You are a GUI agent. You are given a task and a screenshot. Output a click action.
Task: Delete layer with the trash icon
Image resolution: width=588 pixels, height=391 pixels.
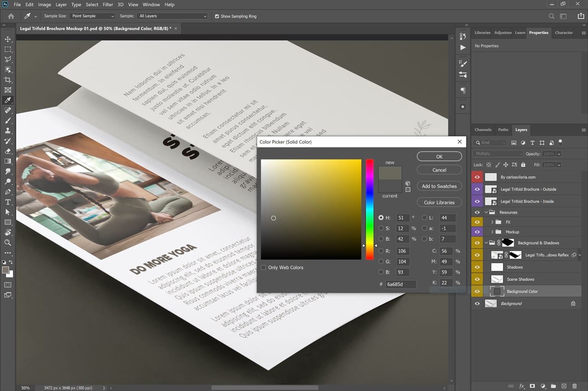click(574, 386)
